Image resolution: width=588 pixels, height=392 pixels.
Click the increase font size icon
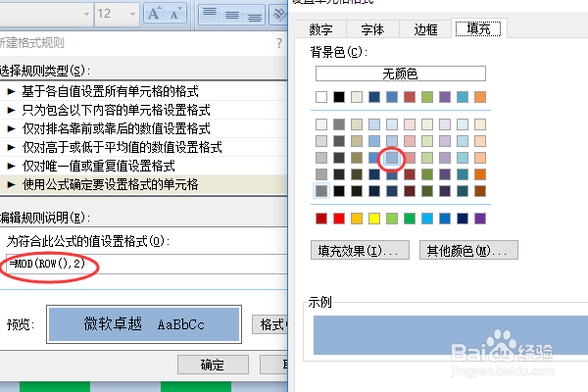[x=155, y=15]
